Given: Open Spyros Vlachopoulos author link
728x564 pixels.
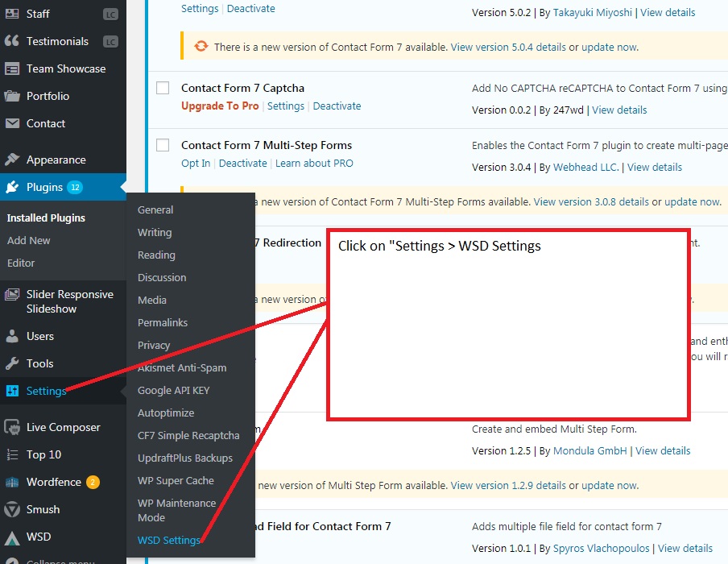Looking at the screenshot, I should [x=601, y=549].
